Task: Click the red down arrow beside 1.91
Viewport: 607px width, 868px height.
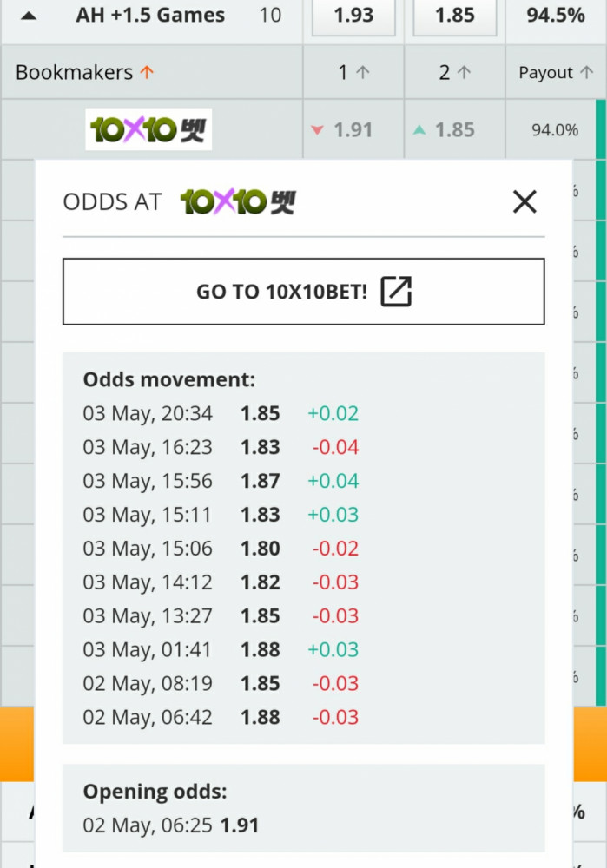Action: coord(317,130)
